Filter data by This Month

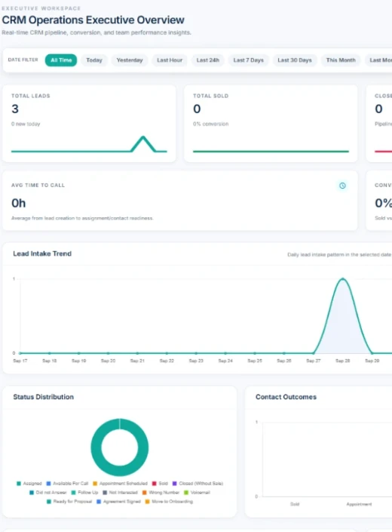coord(341,60)
